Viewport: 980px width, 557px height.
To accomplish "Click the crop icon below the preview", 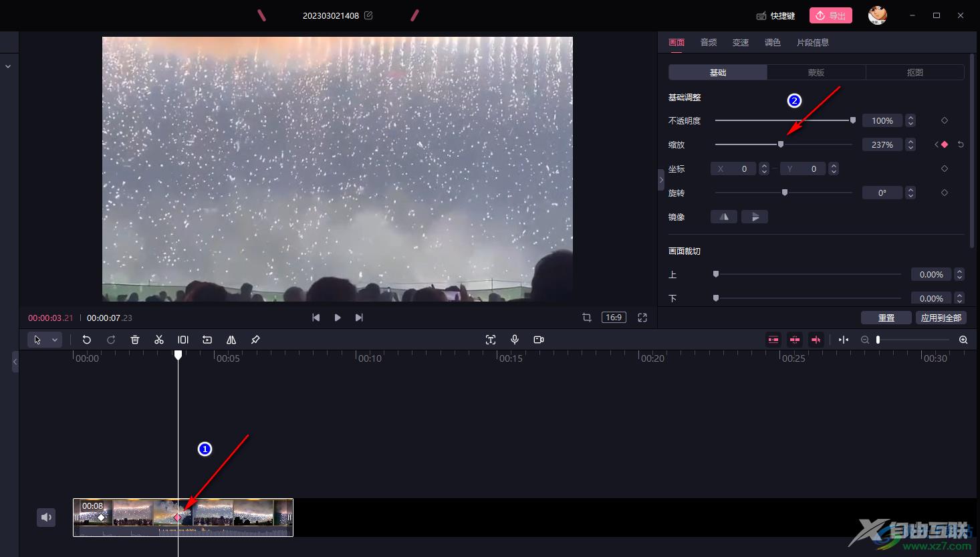I will coord(587,318).
